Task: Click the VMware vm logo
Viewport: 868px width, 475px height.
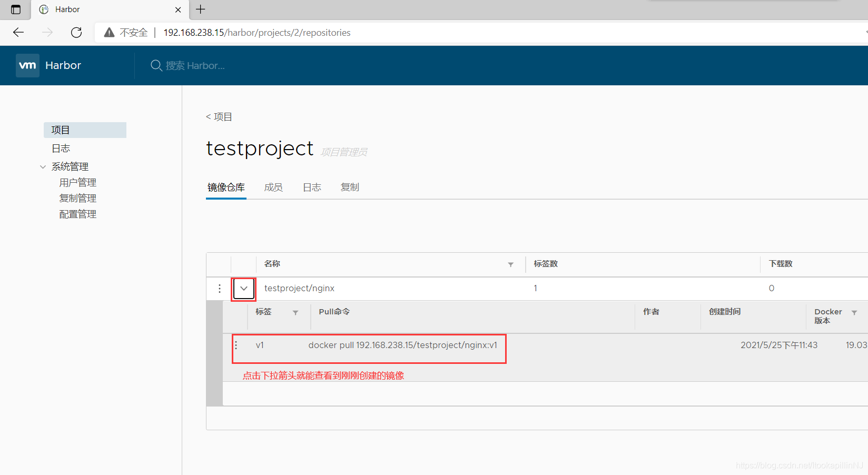Action: (27, 65)
